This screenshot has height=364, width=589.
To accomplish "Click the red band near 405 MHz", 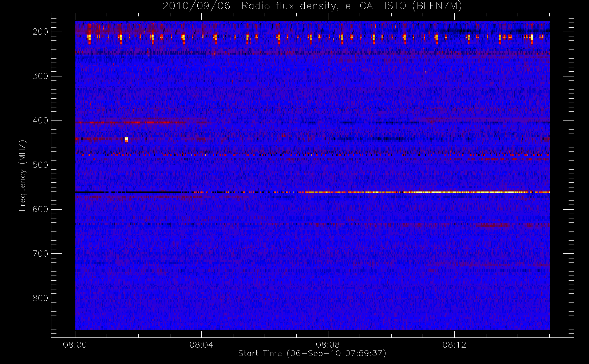I will point(127,123).
